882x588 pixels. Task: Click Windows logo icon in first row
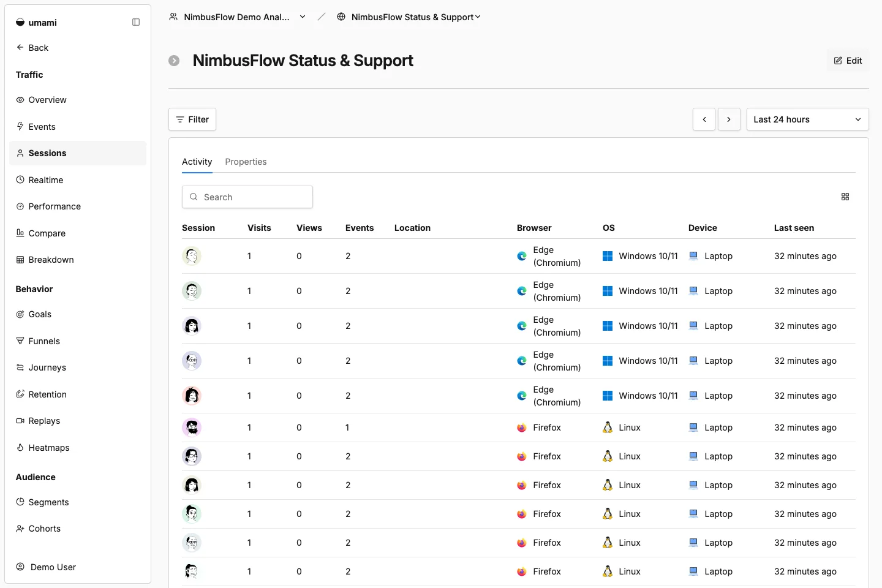pyautogui.click(x=608, y=256)
